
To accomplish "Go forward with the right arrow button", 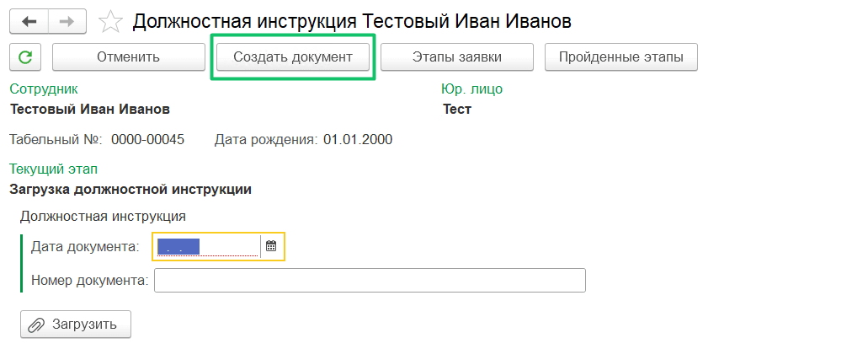I will 67,22.
